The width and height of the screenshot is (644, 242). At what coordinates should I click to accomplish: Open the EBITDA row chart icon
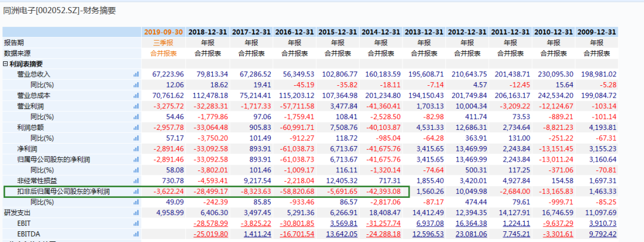[x=136, y=234]
